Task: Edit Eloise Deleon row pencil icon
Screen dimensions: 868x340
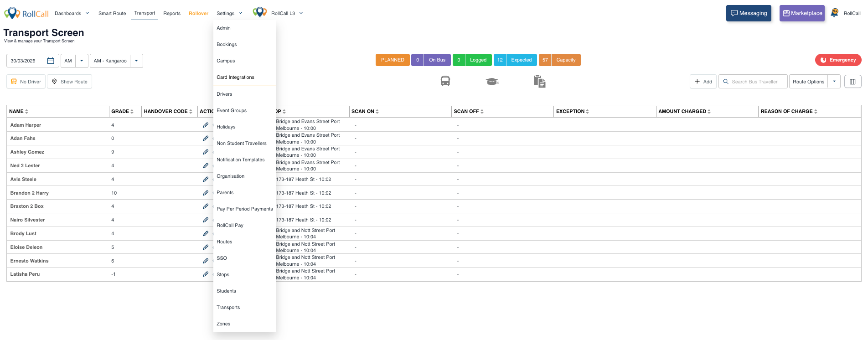Action: [x=206, y=247]
